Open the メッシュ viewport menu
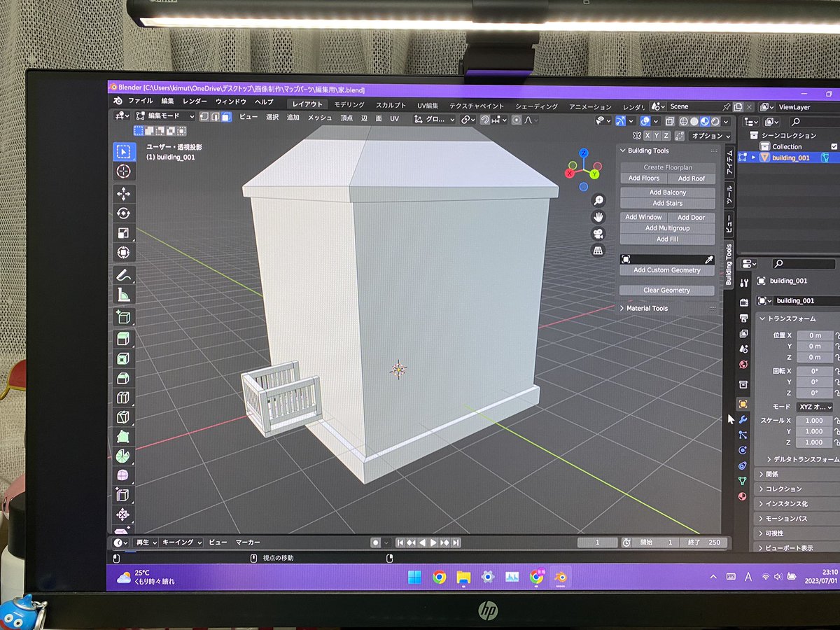Image resolution: width=840 pixels, height=630 pixels. [x=320, y=118]
